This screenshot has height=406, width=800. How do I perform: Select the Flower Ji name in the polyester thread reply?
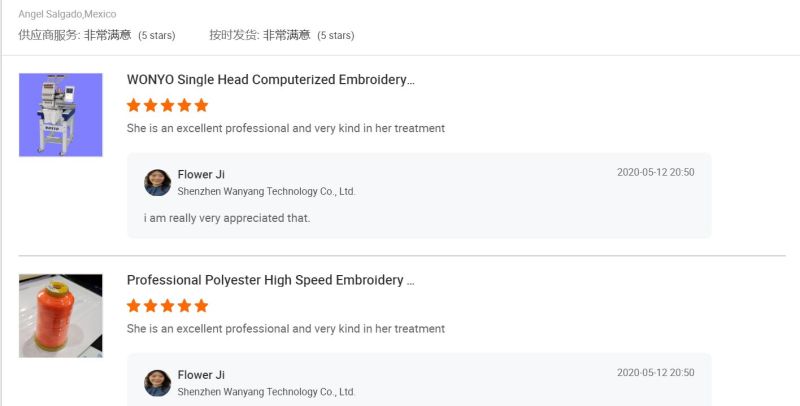[201, 375]
